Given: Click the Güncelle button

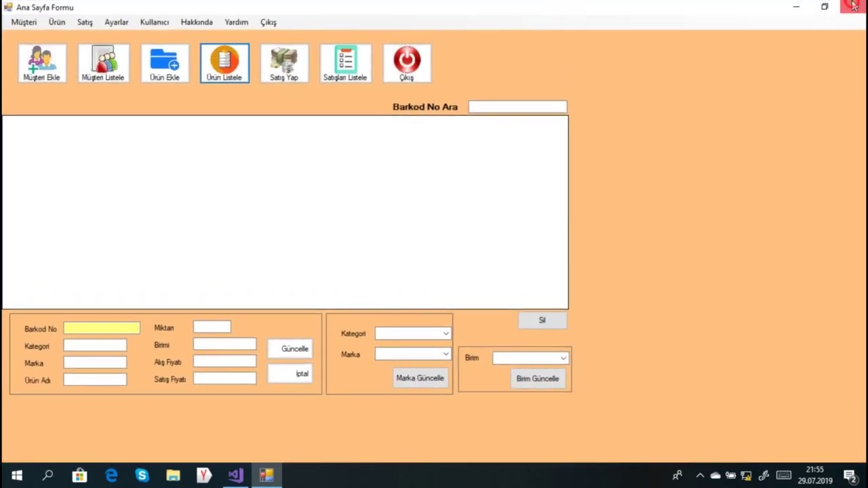Looking at the screenshot, I should [x=290, y=348].
